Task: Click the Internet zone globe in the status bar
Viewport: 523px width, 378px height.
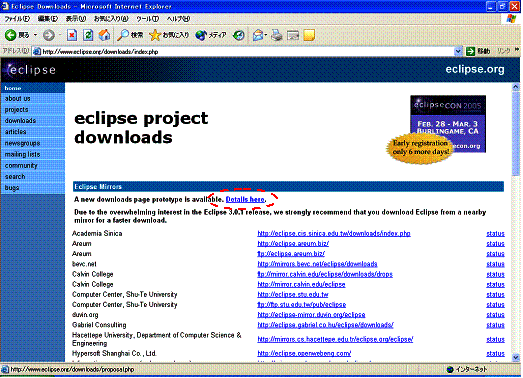Action: [450, 369]
